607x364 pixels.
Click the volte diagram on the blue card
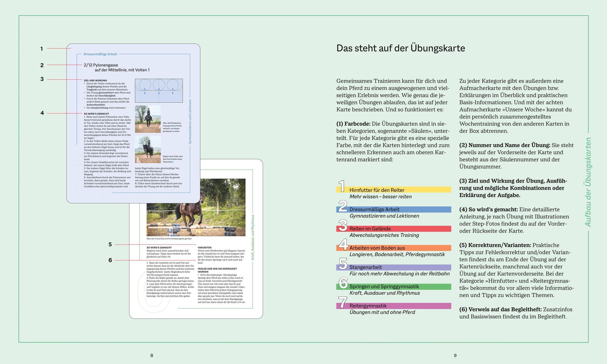(x=159, y=91)
